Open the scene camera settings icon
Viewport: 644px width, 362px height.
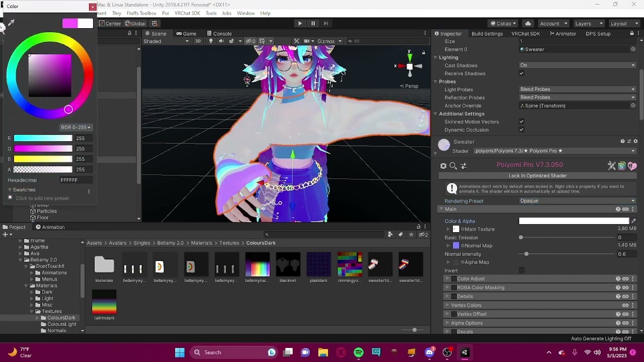(307, 41)
